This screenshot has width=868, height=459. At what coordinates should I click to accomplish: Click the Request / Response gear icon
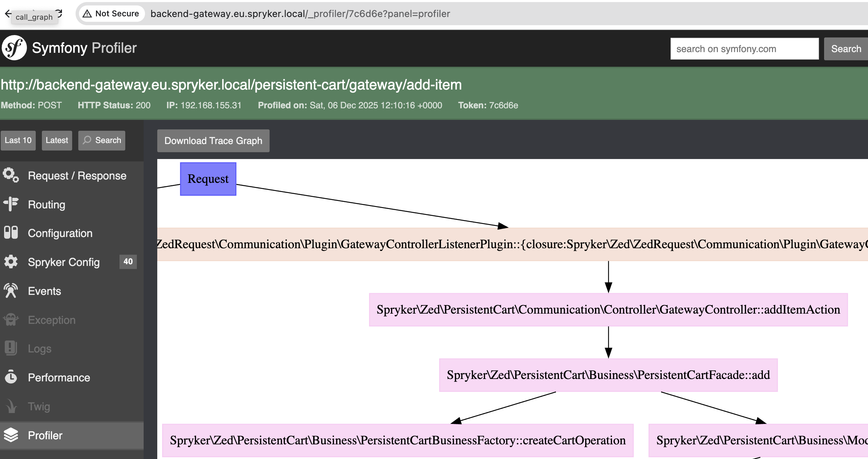10,175
